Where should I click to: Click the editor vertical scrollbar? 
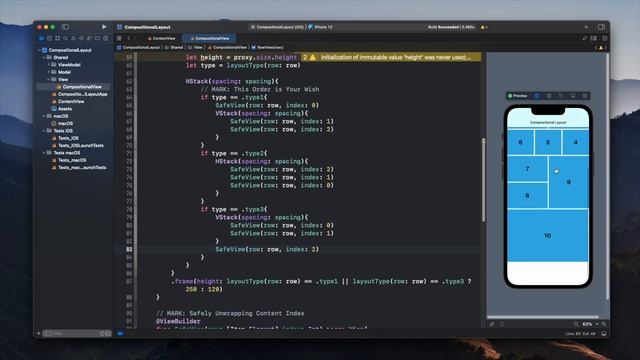click(x=483, y=180)
